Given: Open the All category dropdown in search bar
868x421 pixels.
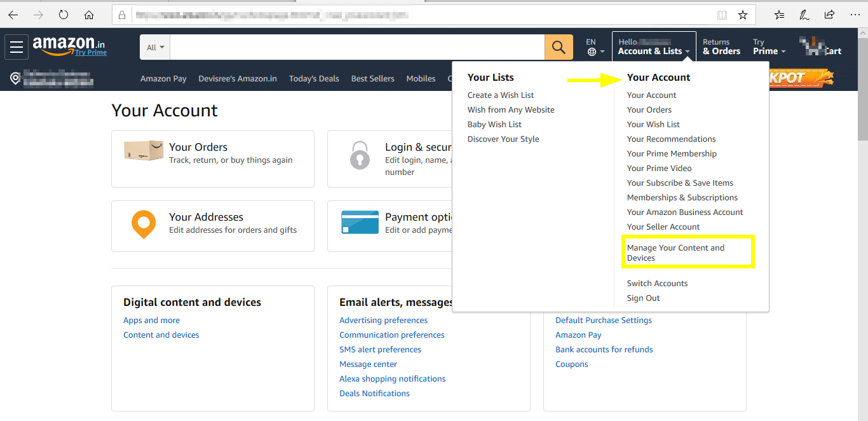Looking at the screenshot, I should [154, 46].
